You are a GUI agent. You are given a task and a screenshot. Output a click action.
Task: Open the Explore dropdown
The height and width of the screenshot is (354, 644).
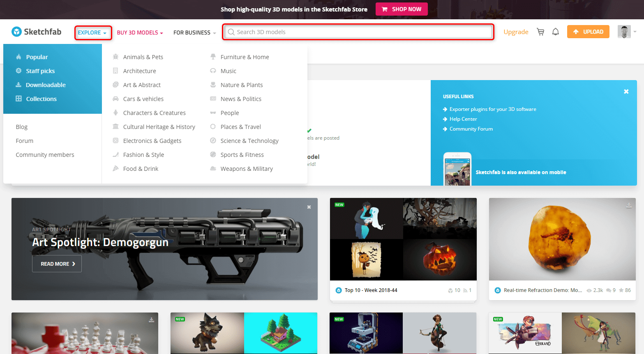point(92,32)
